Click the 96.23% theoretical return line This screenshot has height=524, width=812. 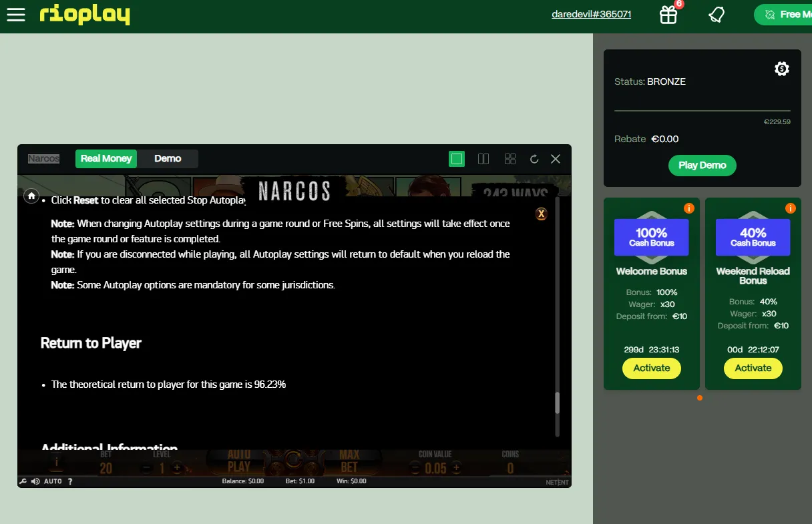pyautogui.click(x=169, y=384)
